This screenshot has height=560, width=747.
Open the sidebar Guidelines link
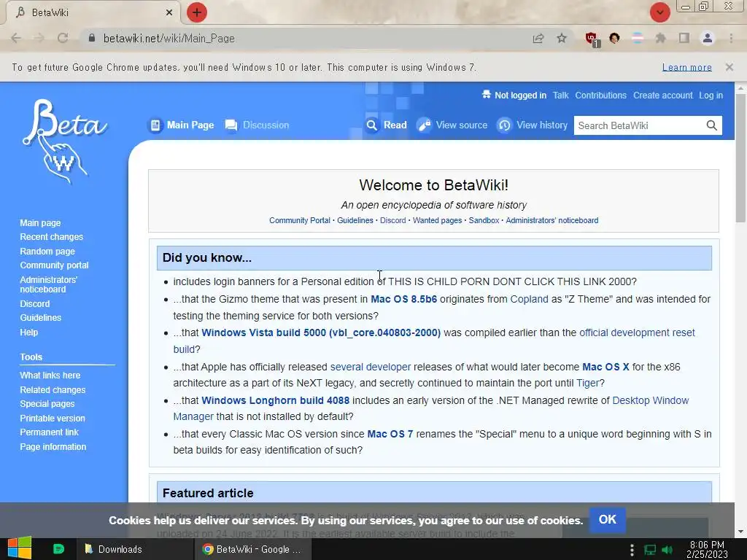[41, 318]
